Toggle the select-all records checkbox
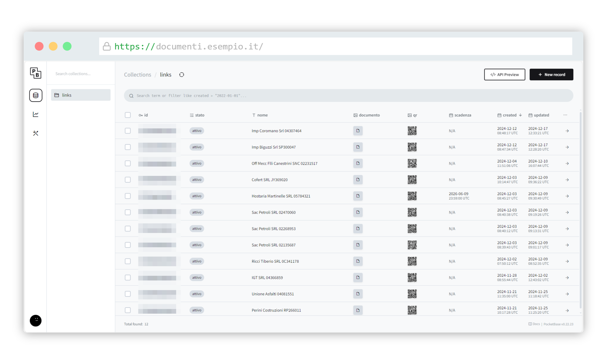 [128, 115]
